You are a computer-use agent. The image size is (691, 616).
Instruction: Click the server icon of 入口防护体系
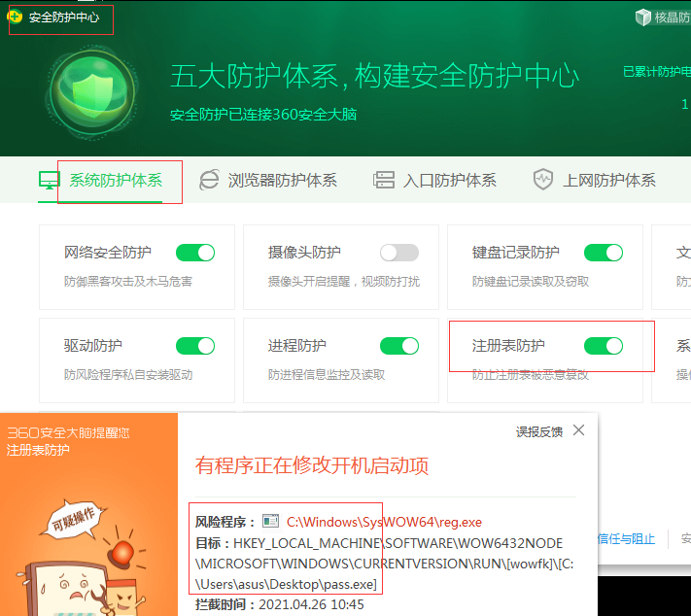tap(384, 180)
